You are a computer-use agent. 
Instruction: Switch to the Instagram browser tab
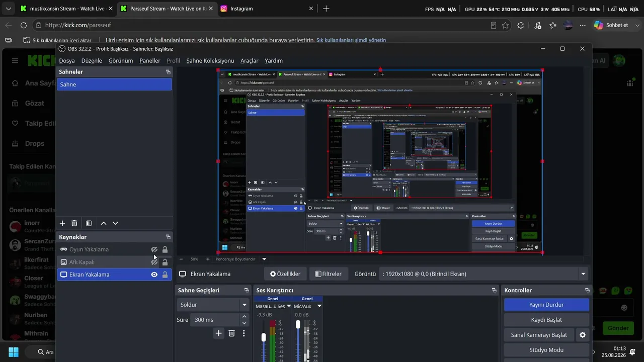267,9
